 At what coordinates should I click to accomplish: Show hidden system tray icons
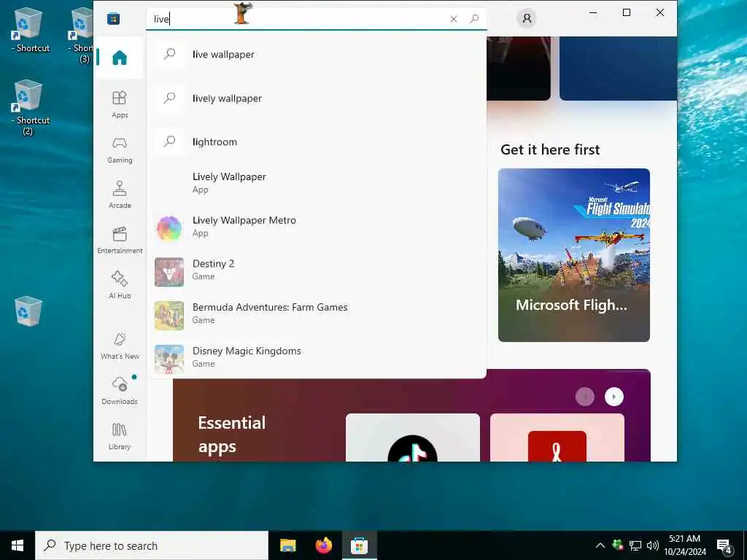tap(600, 545)
